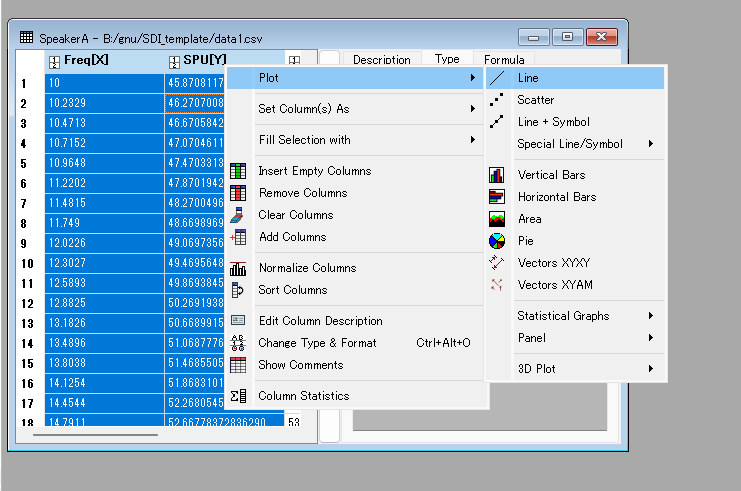Pick the Vertical Bars chart icon
This screenshot has width=741, height=491.
(497, 175)
